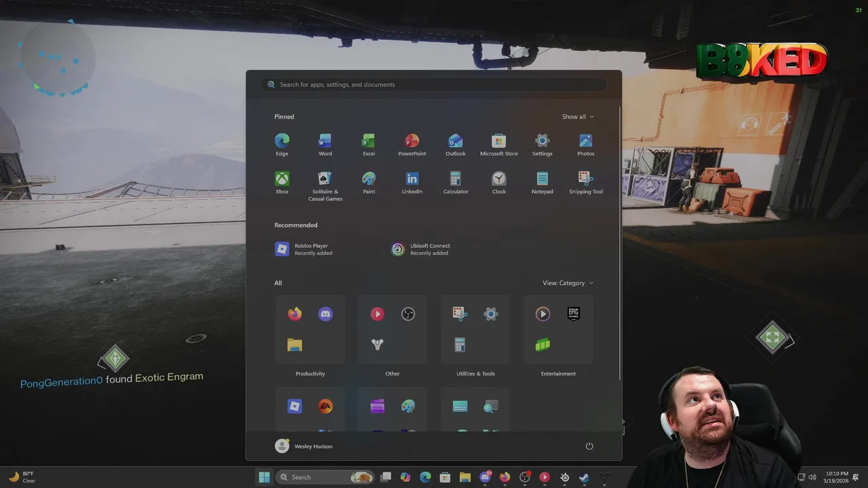Open the Utilities & Tools category label

(475, 373)
